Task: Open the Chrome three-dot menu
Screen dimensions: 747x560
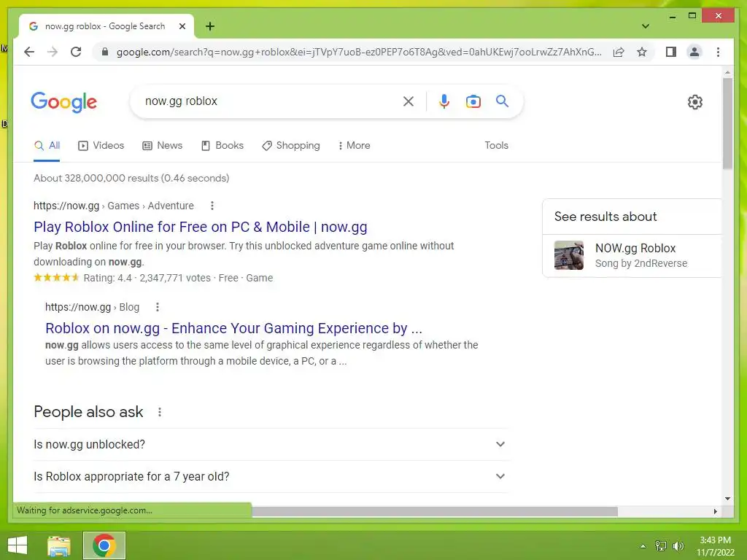Action: [x=718, y=52]
